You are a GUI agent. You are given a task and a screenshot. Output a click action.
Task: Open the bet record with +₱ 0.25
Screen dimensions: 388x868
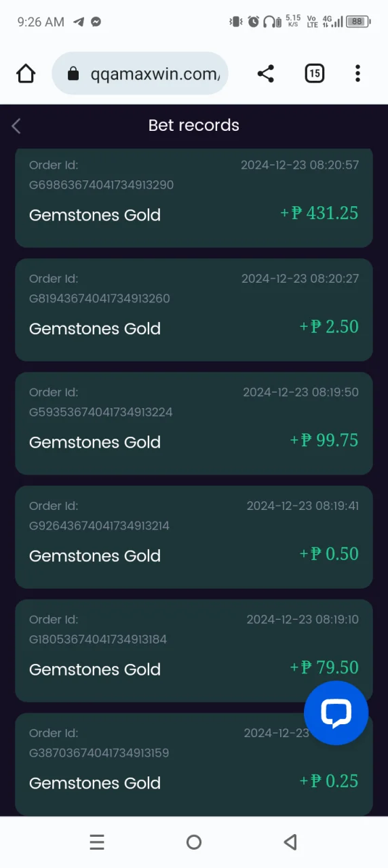[x=194, y=764]
